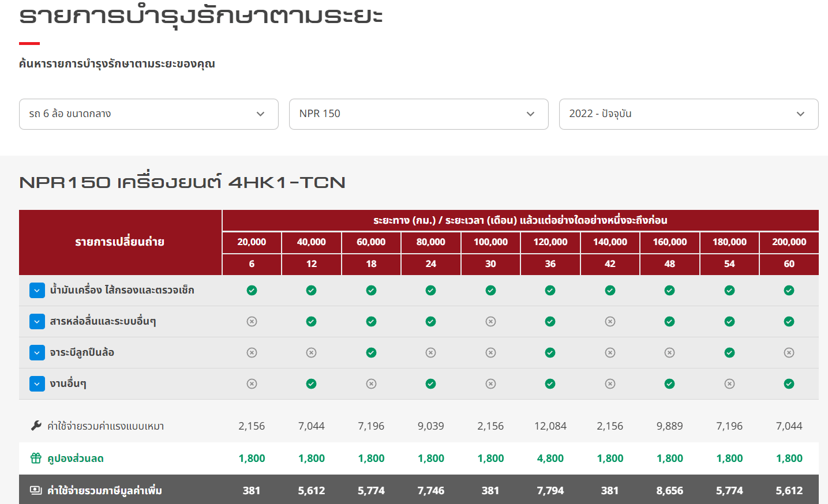Open the รถ 6 ล้อ ขนาดกลาง vehicle type dropdown
Viewport: 828px width, 504px height.
pyautogui.click(x=148, y=114)
